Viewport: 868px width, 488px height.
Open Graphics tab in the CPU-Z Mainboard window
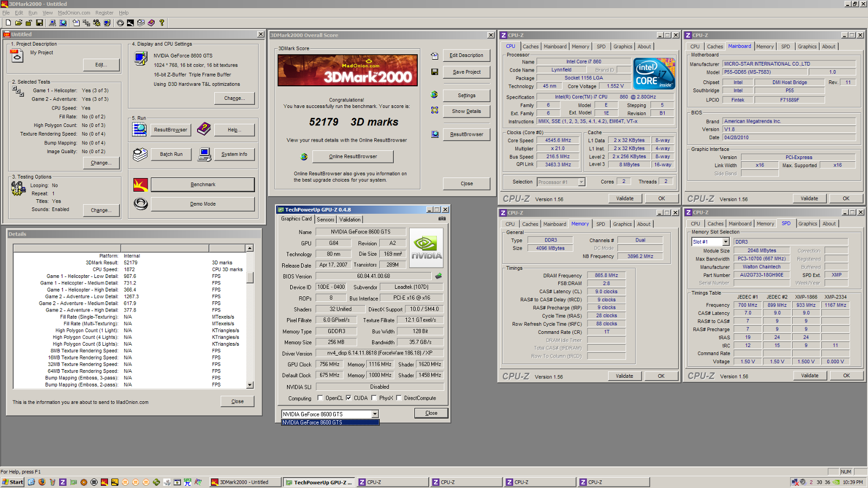(x=807, y=47)
